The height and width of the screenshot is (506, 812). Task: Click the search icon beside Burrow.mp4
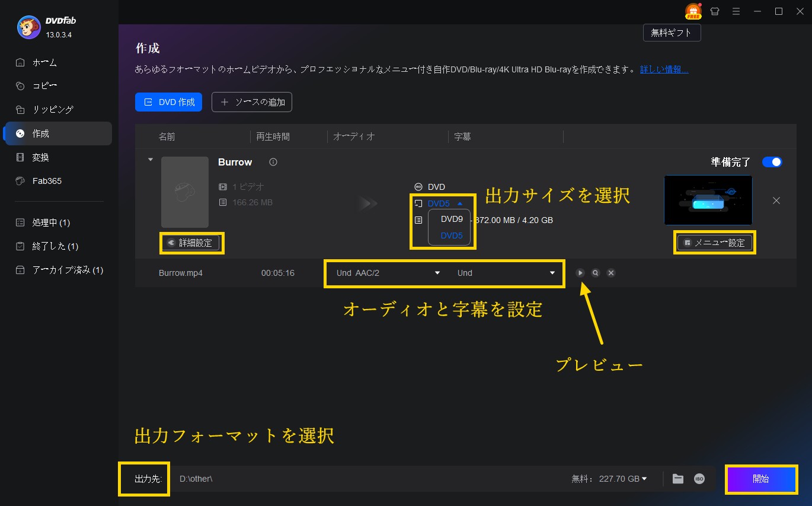click(x=596, y=273)
